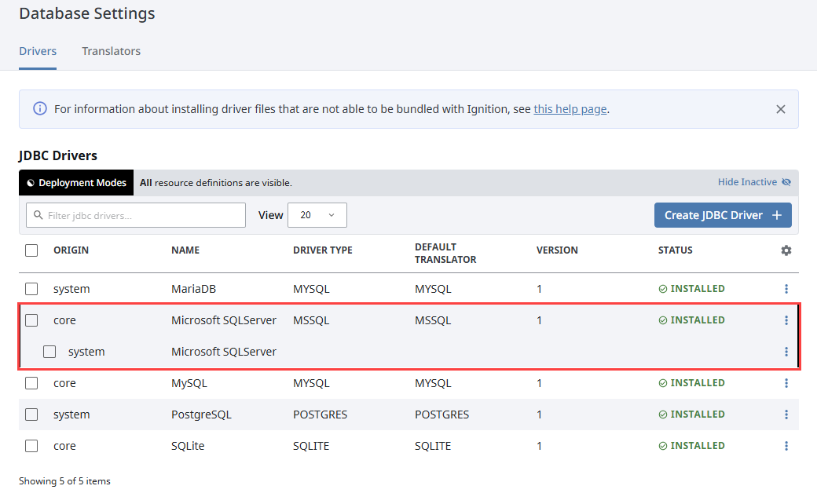Click MariaDB installed status check icon
817x504 pixels.
pyautogui.click(x=663, y=289)
